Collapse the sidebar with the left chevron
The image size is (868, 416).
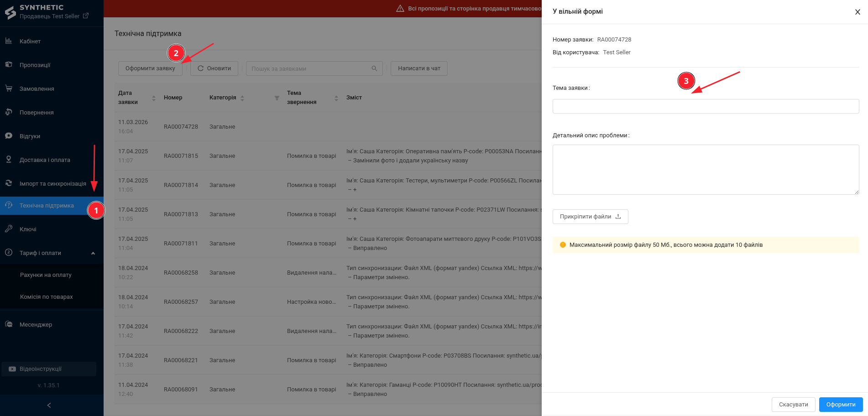point(49,405)
